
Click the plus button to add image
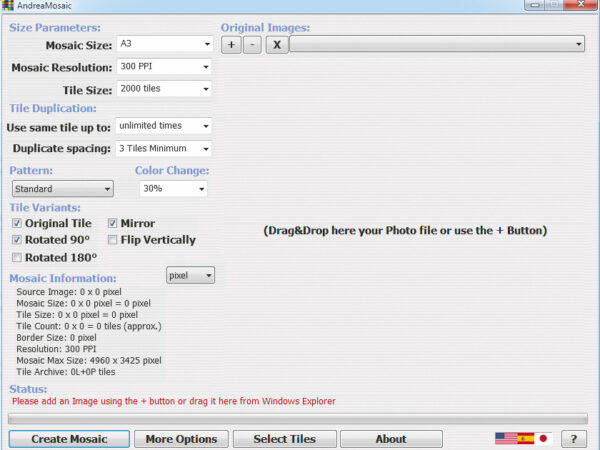click(x=231, y=45)
